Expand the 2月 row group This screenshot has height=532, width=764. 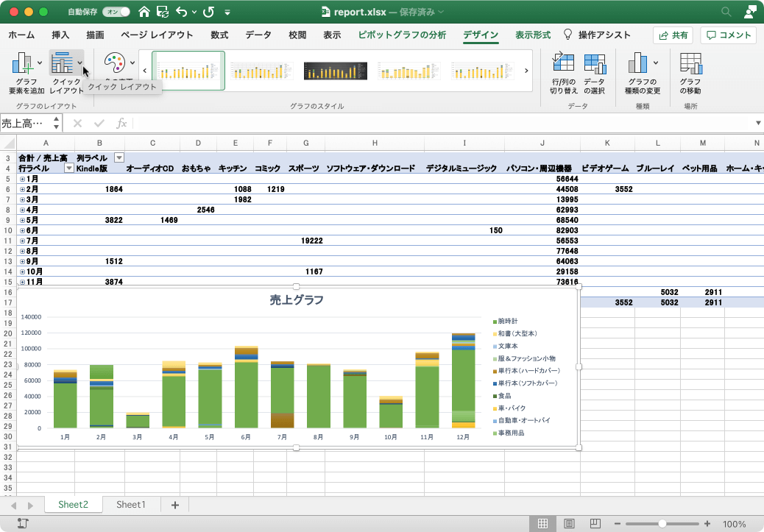point(22,190)
